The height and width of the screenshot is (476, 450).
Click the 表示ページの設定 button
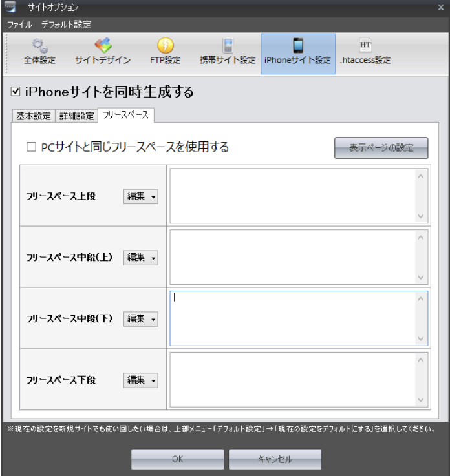(381, 148)
